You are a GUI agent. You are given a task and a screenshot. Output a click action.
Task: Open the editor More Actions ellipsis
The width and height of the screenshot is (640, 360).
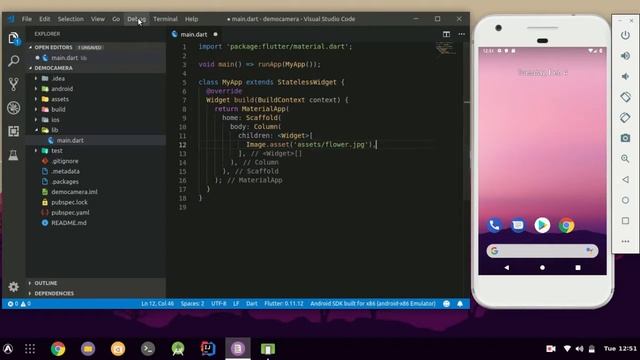pyautogui.click(x=462, y=34)
